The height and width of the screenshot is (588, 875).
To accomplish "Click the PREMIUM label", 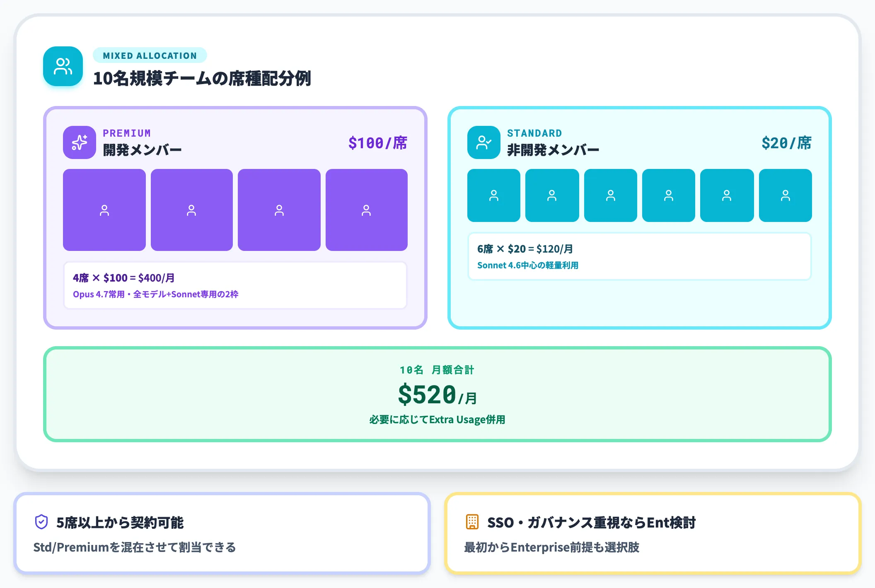I will pos(127,133).
